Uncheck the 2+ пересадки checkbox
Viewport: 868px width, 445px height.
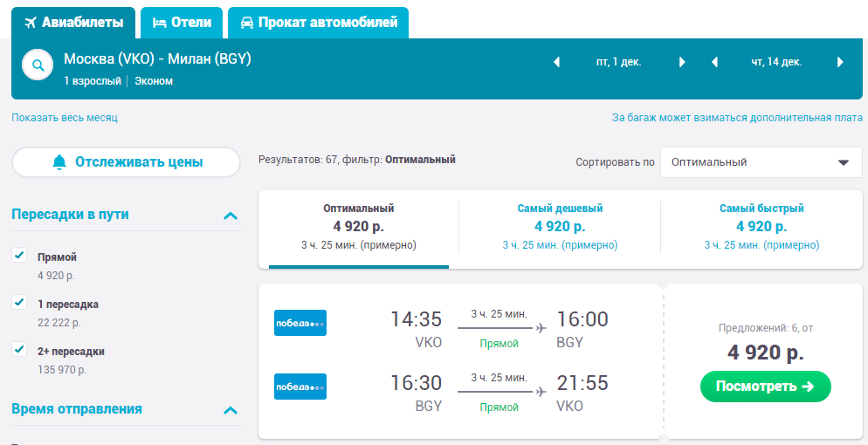click(x=19, y=349)
